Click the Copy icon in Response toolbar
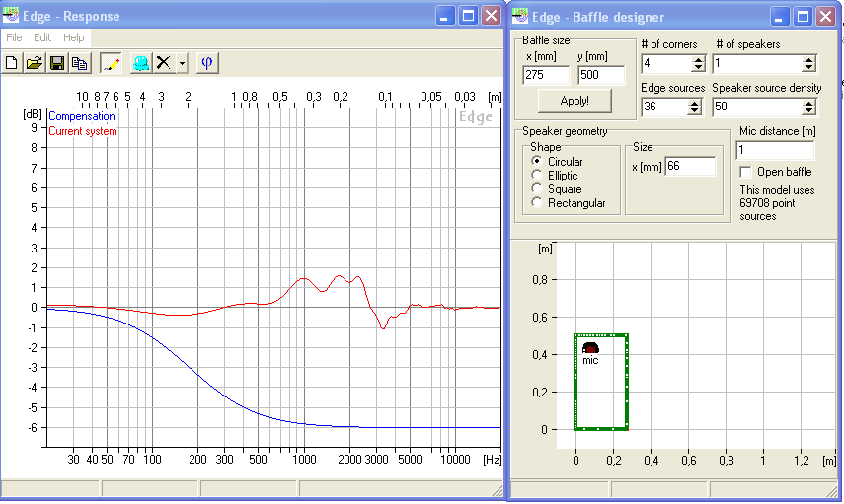Image resolution: width=844 pixels, height=504 pixels. coord(80,63)
